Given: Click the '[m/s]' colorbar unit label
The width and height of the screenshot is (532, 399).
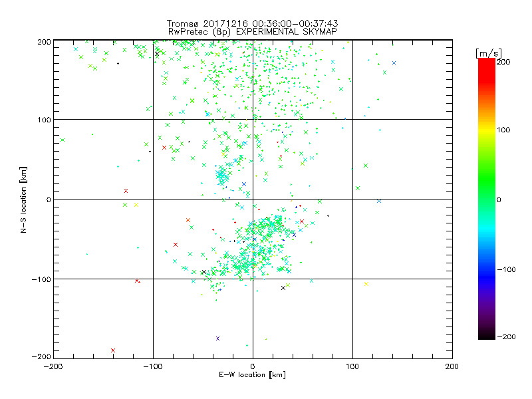Looking at the screenshot, I should pos(489,53).
